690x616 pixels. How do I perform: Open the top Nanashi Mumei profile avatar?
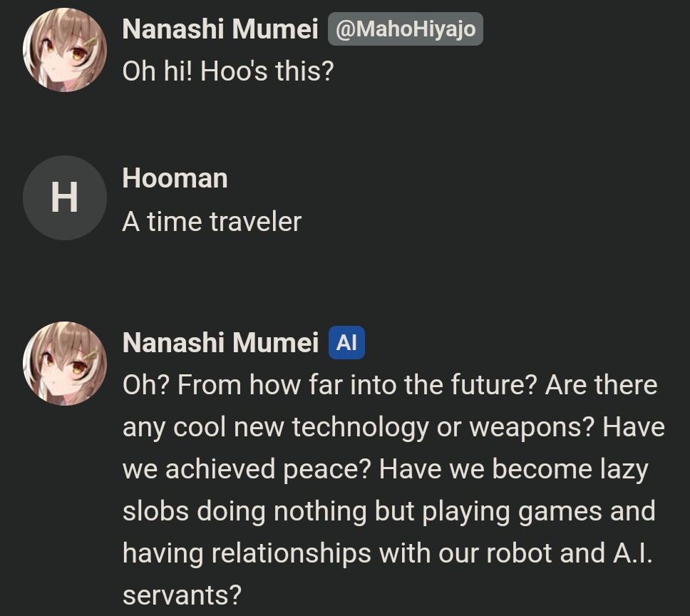click(65, 50)
